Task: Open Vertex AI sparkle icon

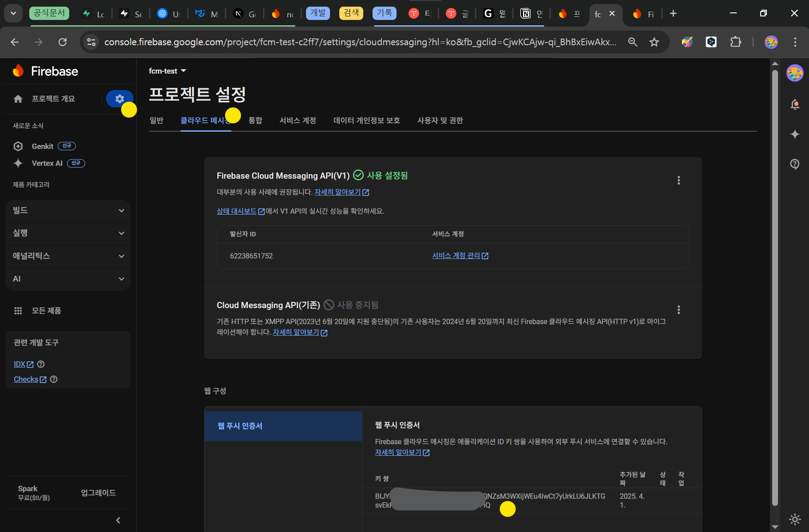Action: (x=18, y=163)
